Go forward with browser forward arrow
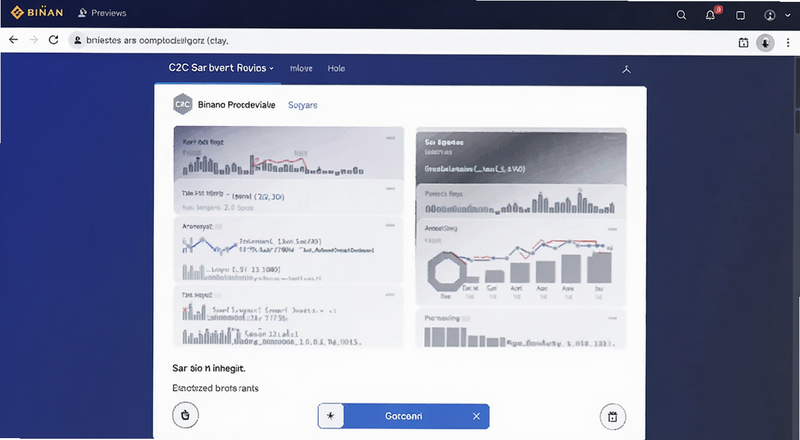 pyautogui.click(x=34, y=40)
